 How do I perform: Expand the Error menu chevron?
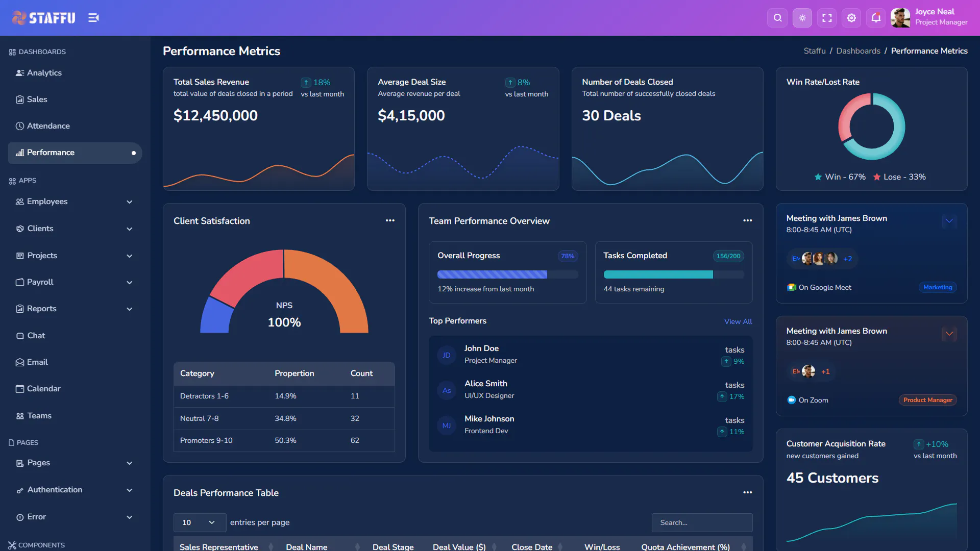point(129,517)
